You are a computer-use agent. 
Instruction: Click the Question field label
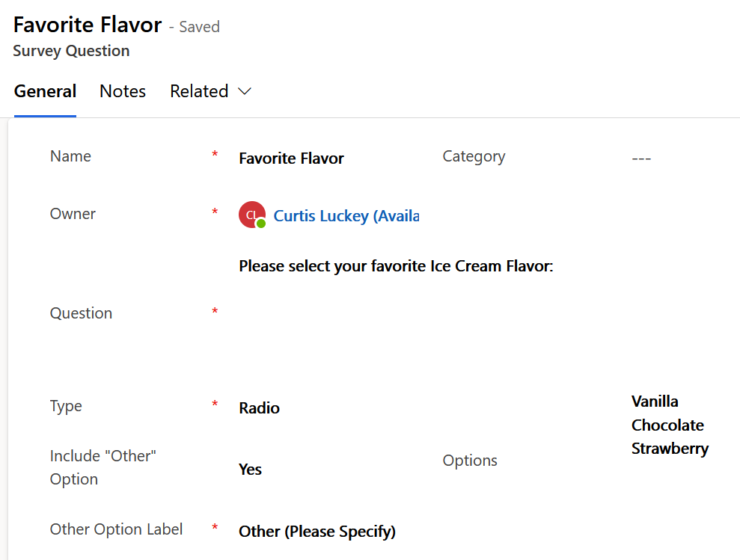coord(81,313)
